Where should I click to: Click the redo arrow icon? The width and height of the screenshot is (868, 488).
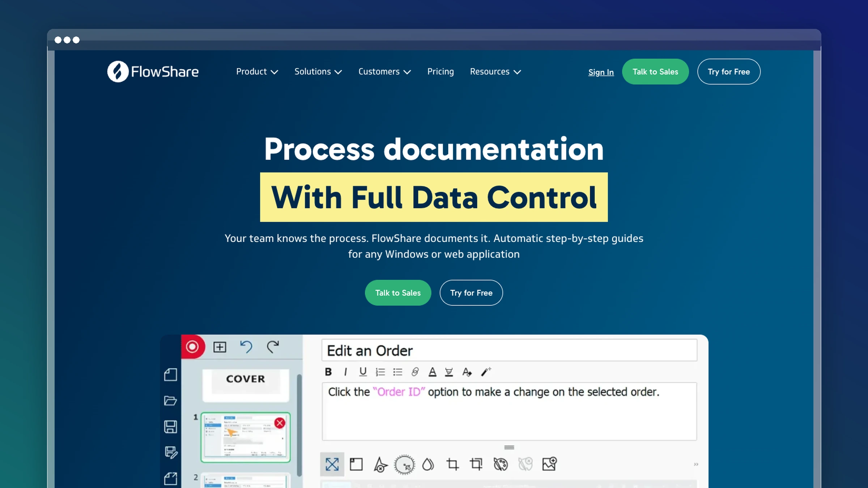tap(273, 347)
